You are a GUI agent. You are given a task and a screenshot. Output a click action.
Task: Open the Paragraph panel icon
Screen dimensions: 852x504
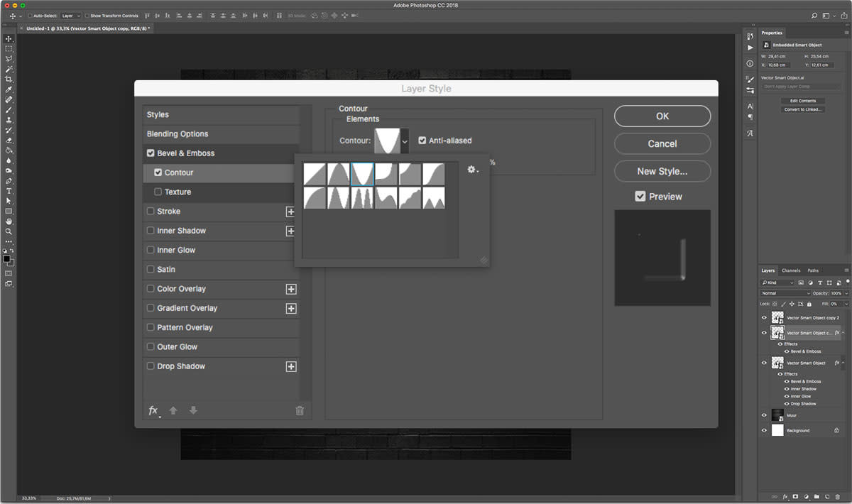[x=750, y=117]
